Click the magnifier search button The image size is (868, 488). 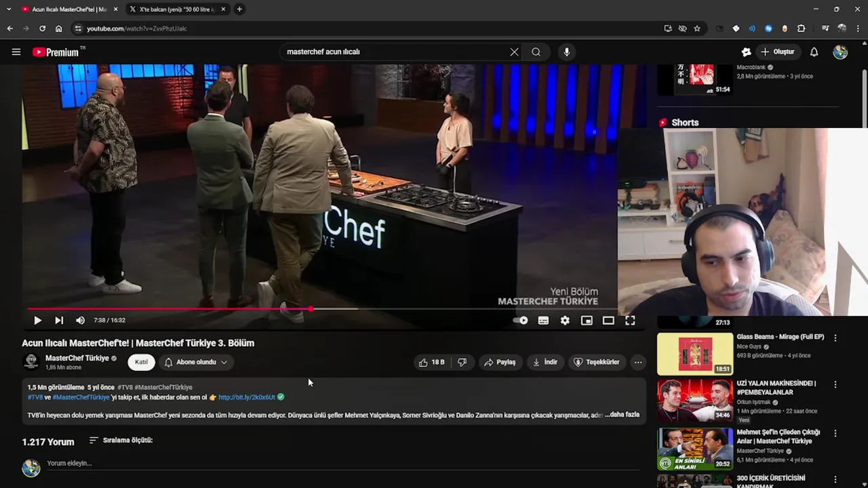coord(536,52)
